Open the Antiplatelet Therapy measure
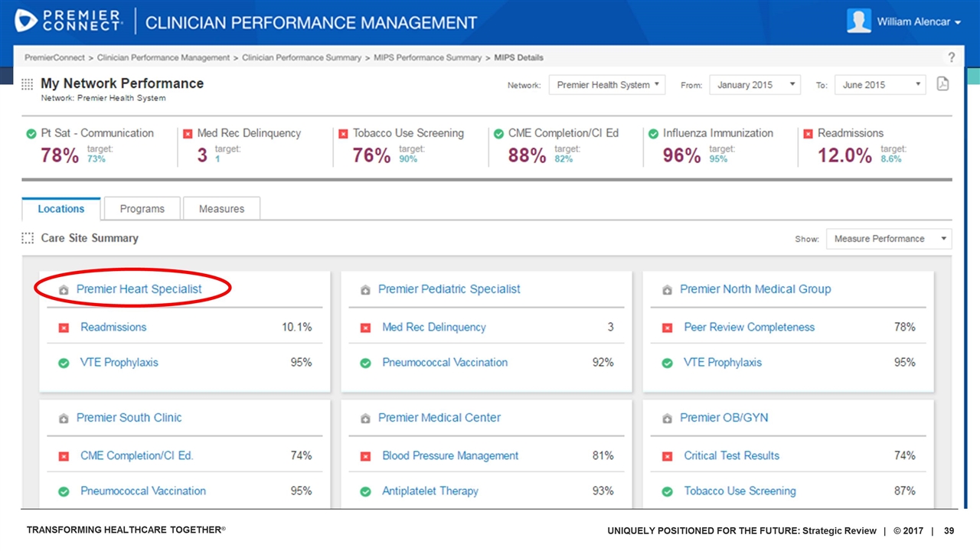Image resolution: width=980 pixels, height=551 pixels. pos(430,491)
